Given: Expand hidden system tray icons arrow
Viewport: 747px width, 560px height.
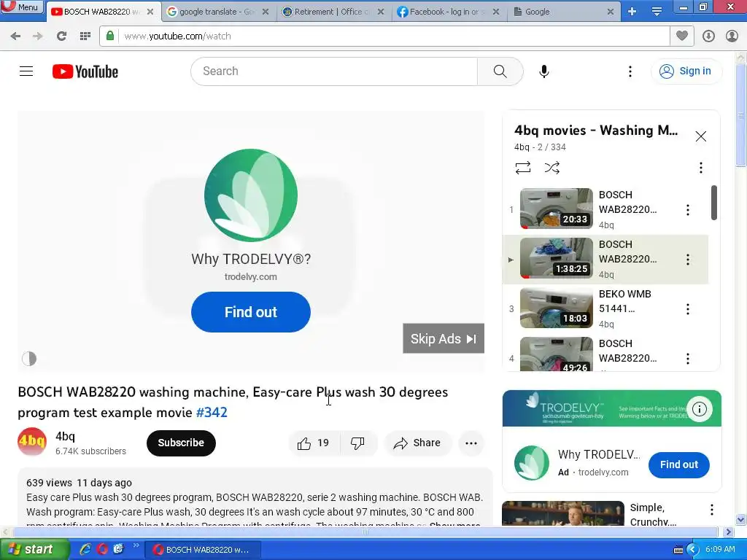Looking at the screenshot, I should click(x=693, y=550).
